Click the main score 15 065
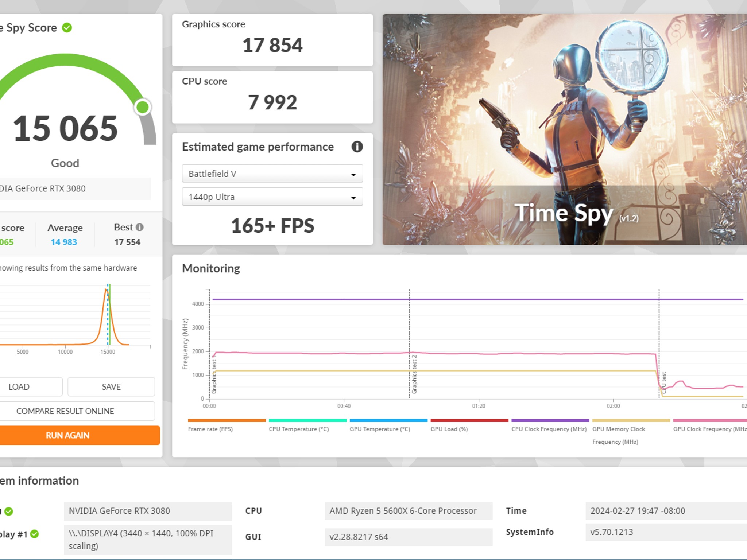Screen dimensions: 747x560 pyautogui.click(x=65, y=128)
